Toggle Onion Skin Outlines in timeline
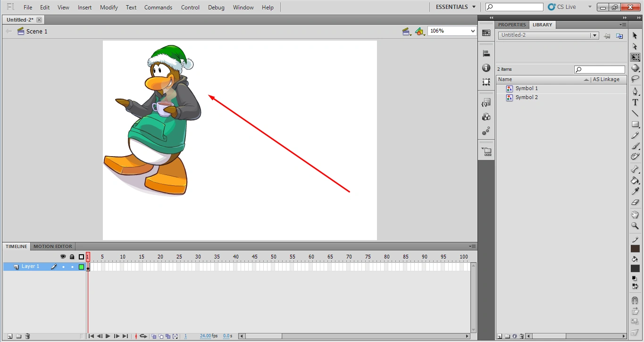This screenshot has height=342, width=644. pos(161,336)
